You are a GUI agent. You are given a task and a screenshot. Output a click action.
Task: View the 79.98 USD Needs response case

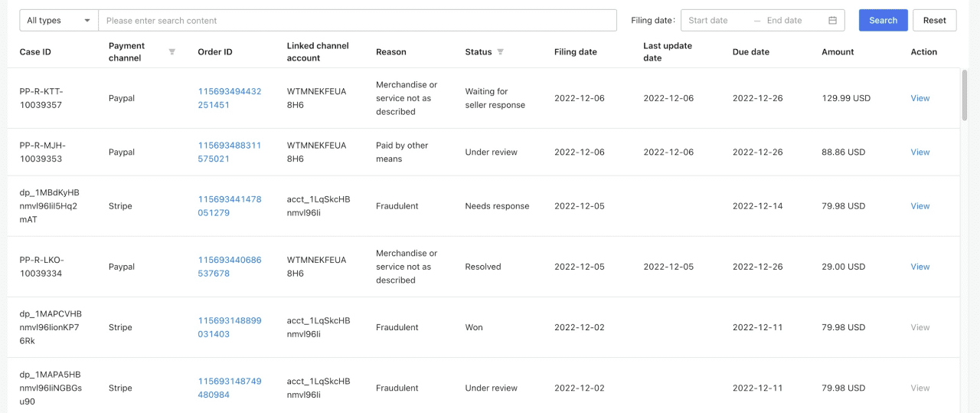pos(920,206)
